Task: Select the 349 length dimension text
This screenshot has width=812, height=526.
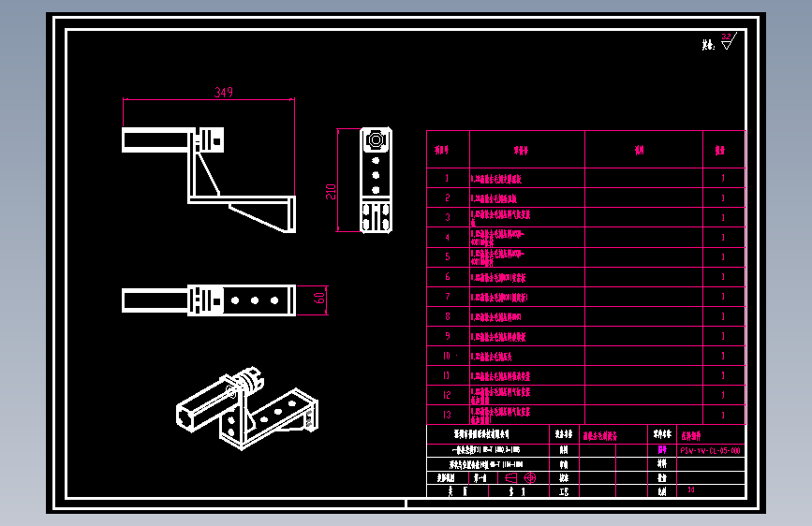Action: 224,92
